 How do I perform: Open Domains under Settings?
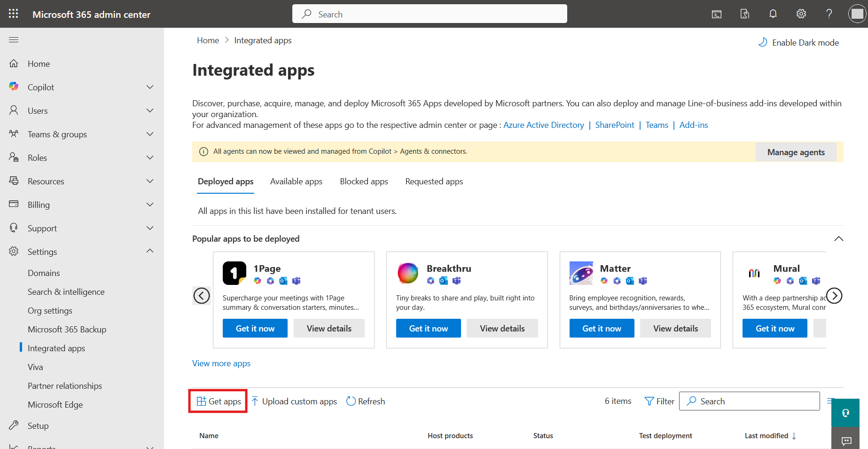coord(44,273)
